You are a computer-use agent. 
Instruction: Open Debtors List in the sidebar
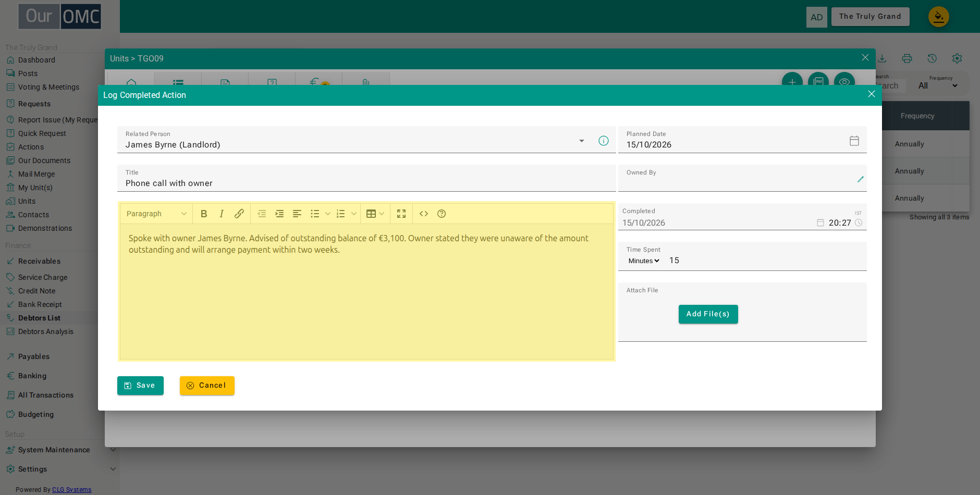[39, 318]
